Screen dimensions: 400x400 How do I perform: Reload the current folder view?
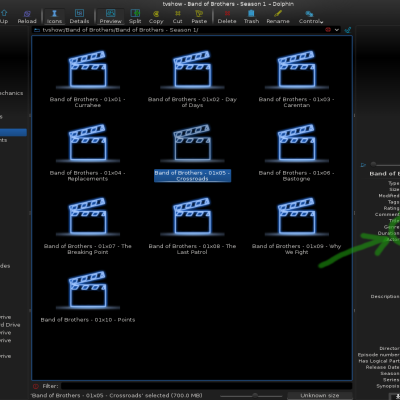pos(27,17)
